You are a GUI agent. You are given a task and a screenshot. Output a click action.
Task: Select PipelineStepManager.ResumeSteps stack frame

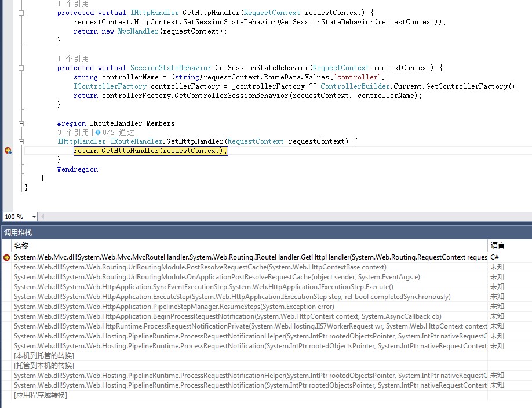[174, 307]
